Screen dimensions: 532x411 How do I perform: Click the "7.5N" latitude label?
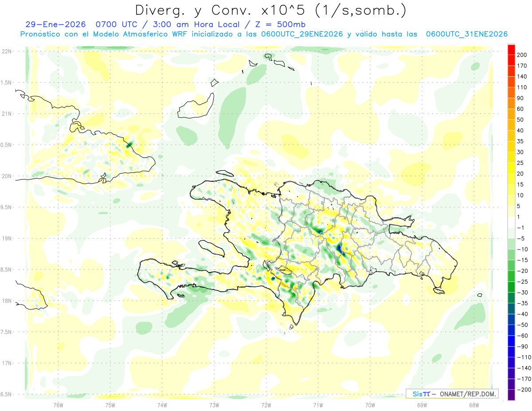(6, 332)
